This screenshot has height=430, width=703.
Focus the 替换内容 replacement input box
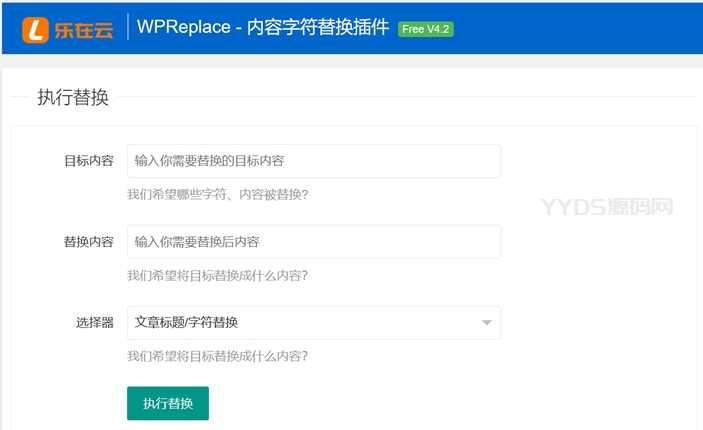(313, 242)
